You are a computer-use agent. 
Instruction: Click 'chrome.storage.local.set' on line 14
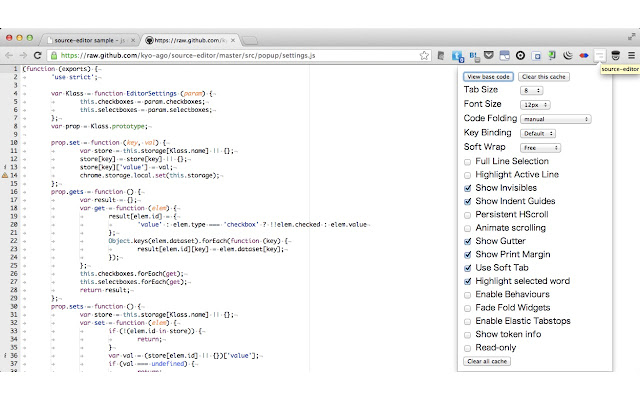pos(122,176)
